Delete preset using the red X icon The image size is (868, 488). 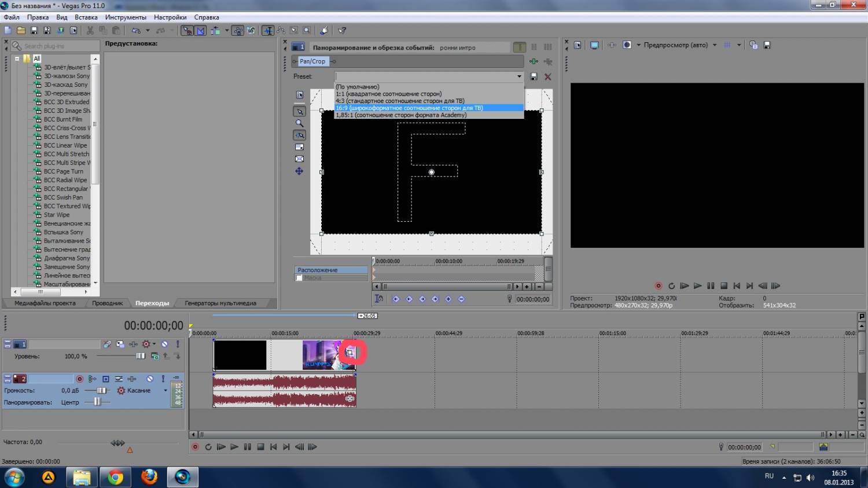pos(547,76)
